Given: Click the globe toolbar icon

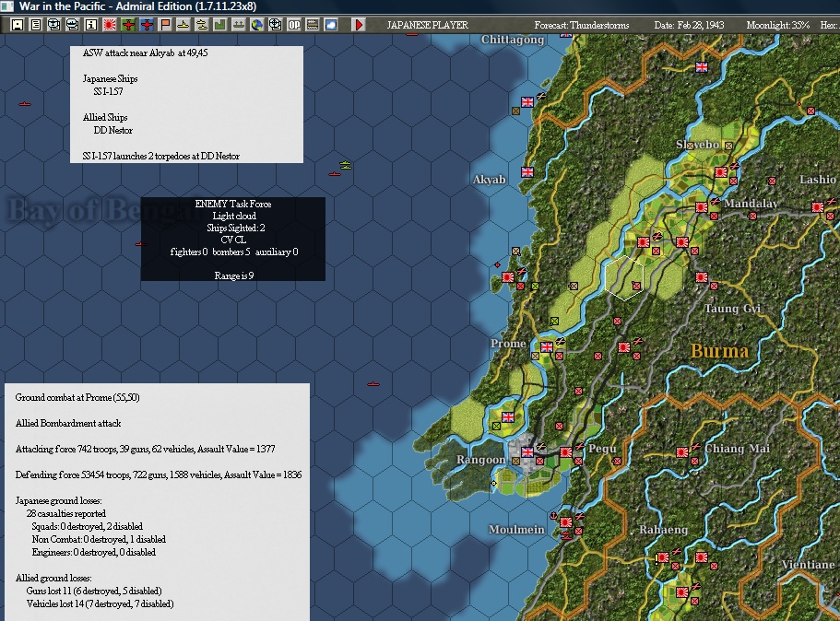Looking at the screenshot, I should point(257,25).
